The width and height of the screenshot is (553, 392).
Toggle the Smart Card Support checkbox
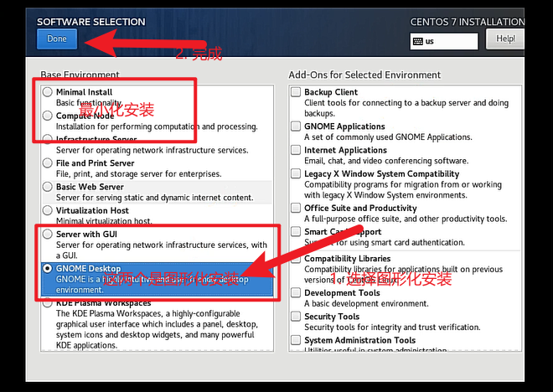coord(296,232)
